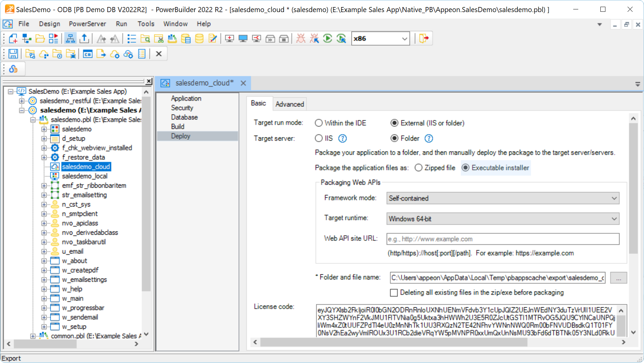644x363 pixels.
Task: Select the Within the IDE radio button
Action: pyautogui.click(x=319, y=123)
